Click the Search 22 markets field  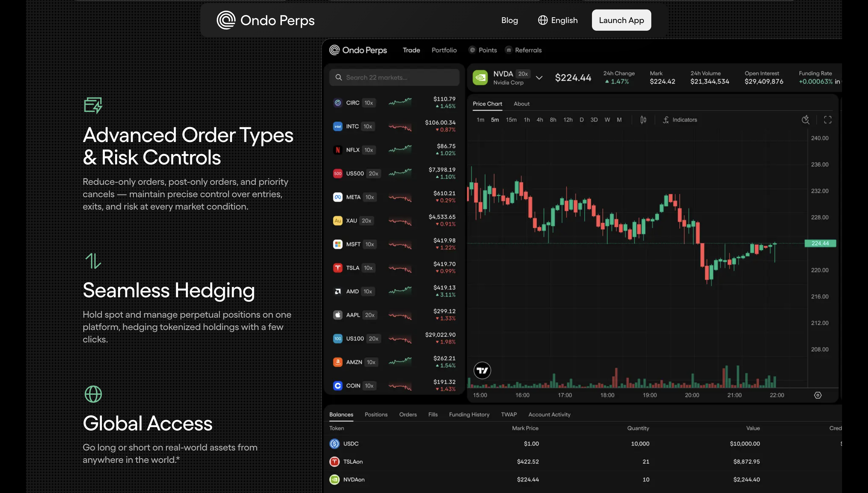tap(394, 78)
